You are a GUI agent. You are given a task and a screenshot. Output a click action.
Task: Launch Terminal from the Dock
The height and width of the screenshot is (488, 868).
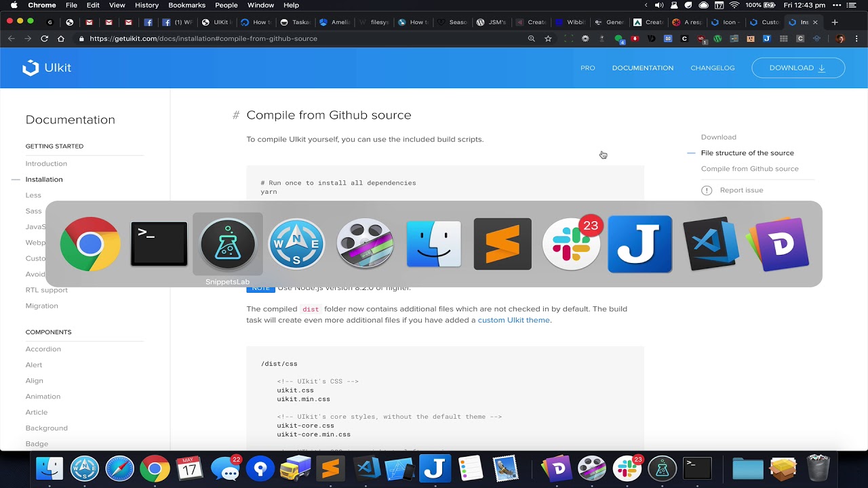(x=697, y=468)
